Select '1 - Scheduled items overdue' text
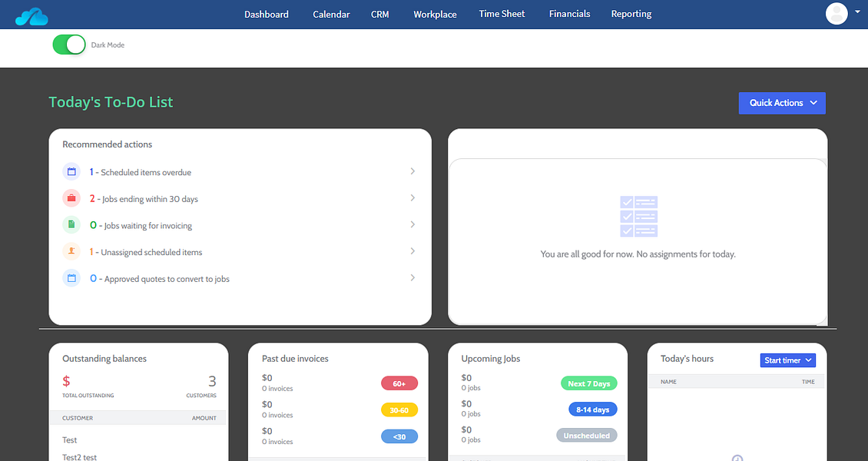The image size is (868, 461). coord(141,172)
